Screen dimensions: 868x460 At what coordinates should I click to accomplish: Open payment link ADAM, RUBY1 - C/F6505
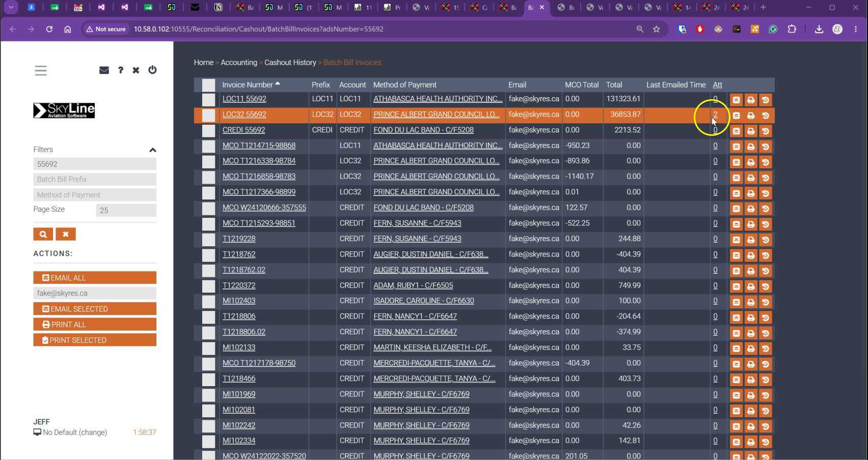[x=413, y=285]
